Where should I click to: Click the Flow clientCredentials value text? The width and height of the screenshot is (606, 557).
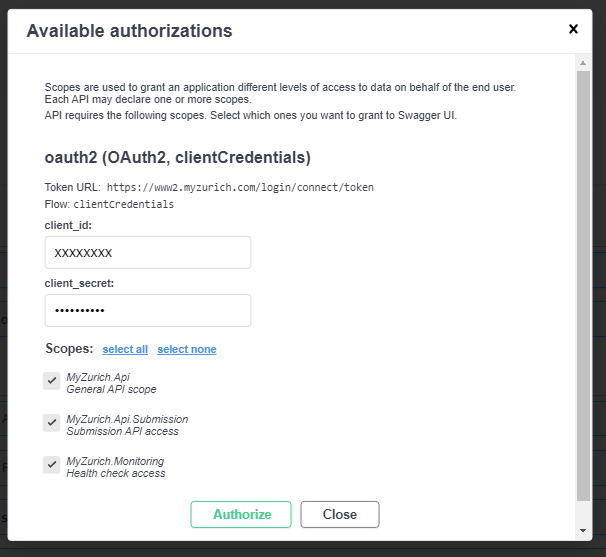[x=124, y=204]
